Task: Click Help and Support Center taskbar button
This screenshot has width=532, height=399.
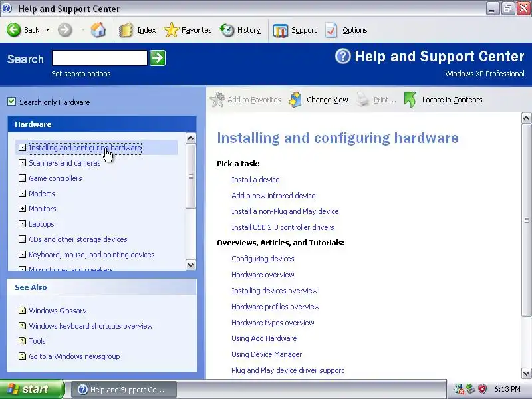Action: (x=124, y=390)
